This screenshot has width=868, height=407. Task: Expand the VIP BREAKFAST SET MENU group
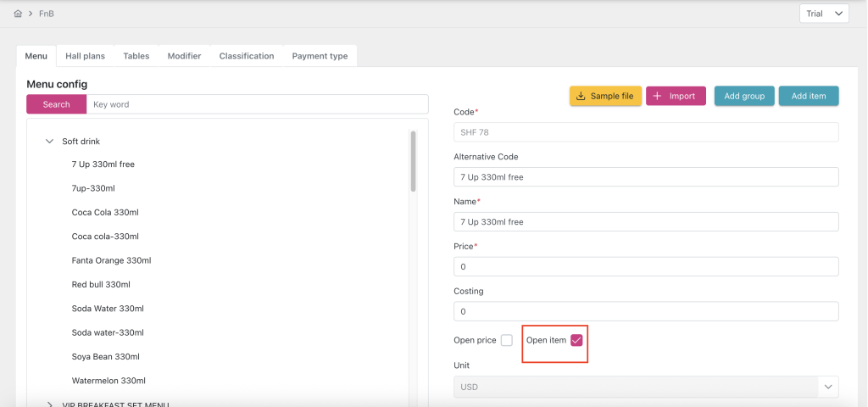[x=49, y=404]
